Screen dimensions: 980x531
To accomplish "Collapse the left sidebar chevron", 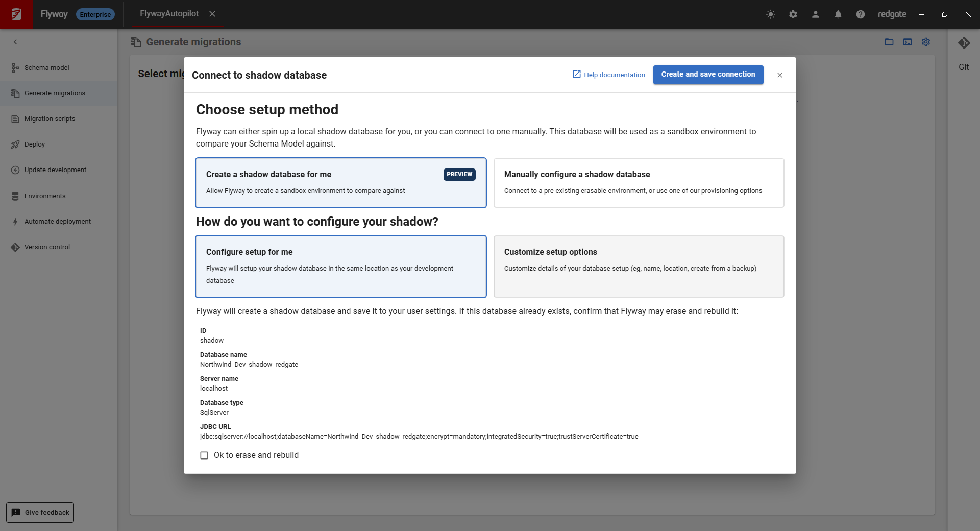I will (x=15, y=42).
